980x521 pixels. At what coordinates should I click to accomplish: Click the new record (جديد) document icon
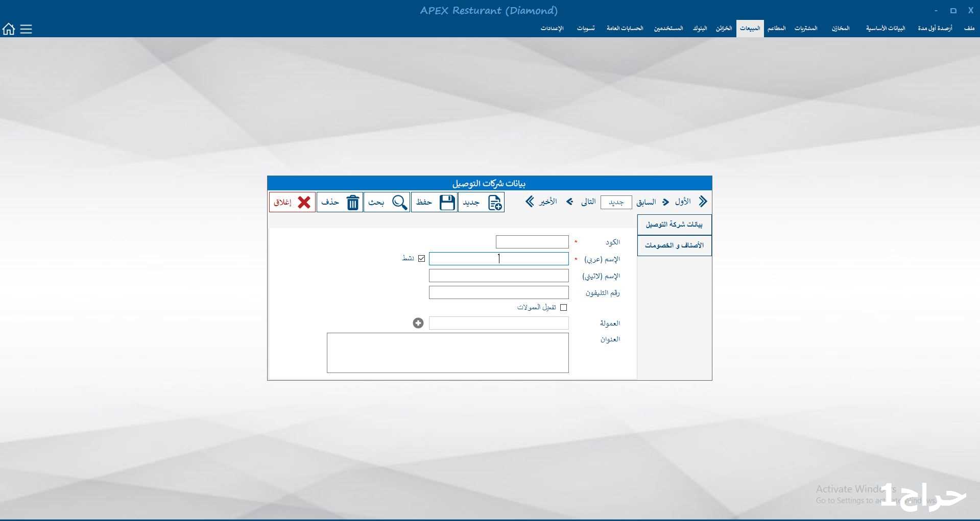(494, 203)
